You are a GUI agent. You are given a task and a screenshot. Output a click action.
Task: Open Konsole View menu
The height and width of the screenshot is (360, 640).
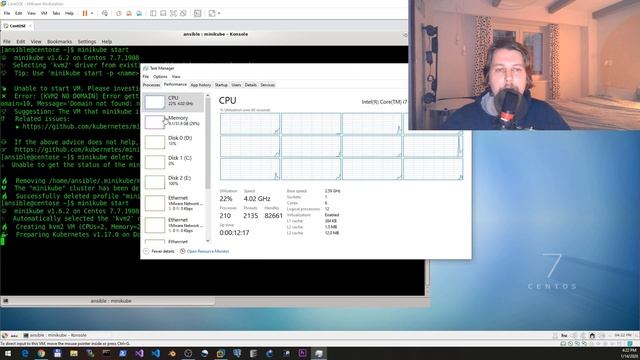(x=36, y=42)
